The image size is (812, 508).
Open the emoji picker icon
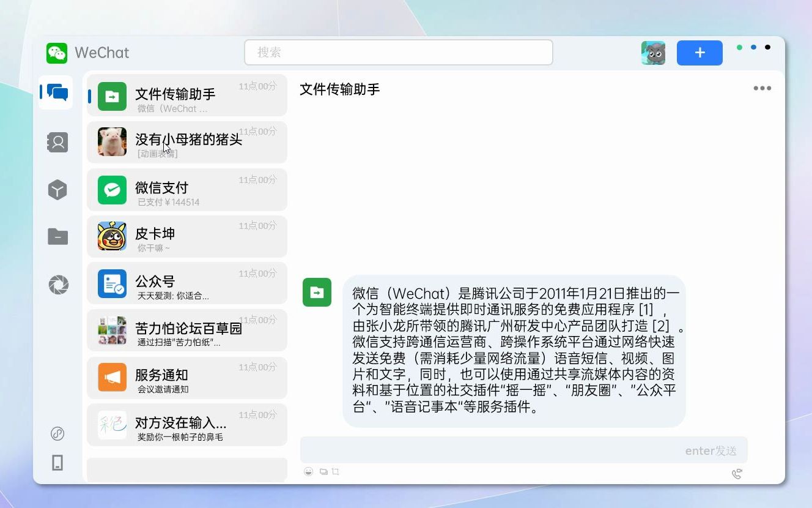tap(308, 471)
